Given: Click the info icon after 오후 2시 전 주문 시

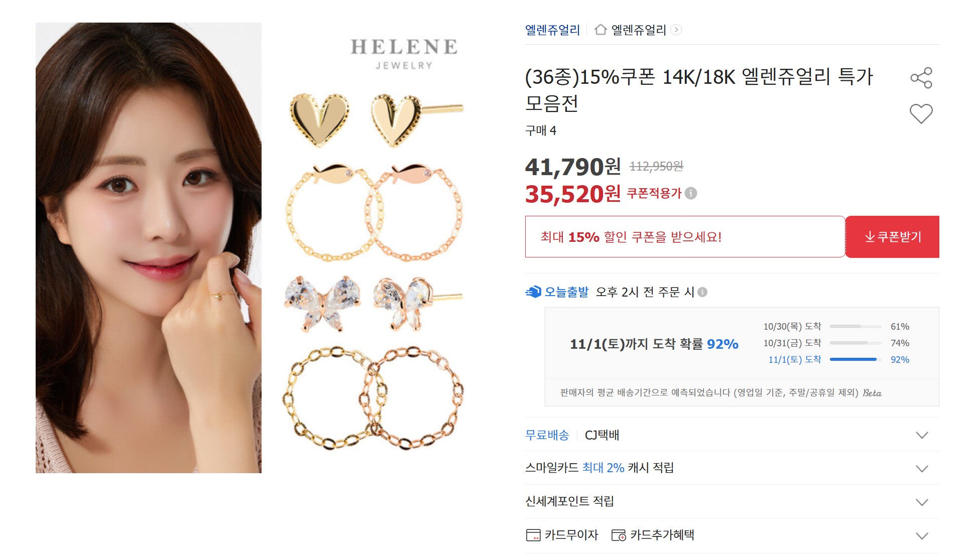Looking at the screenshot, I should [x=702, y=292].
